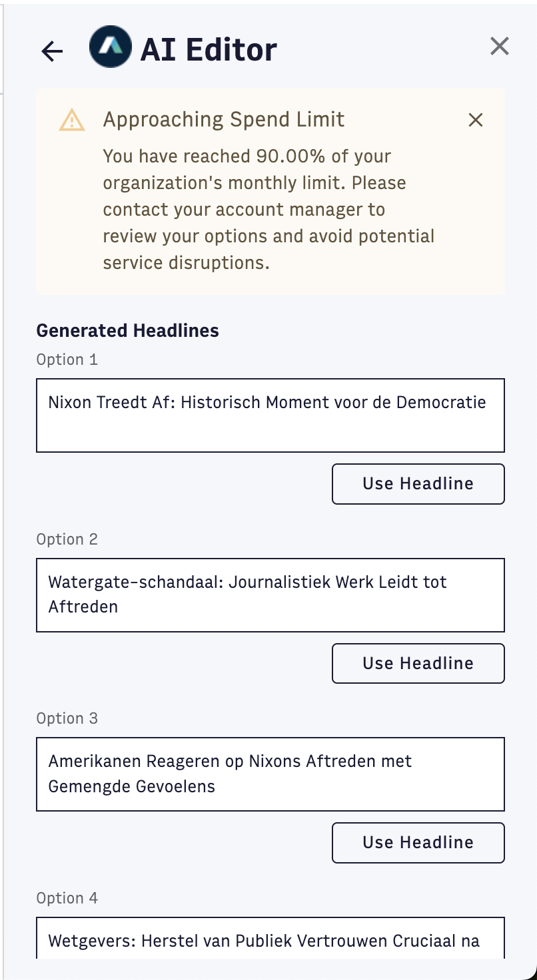The height and width of the screenshot is (980, 537).
Task: Apply the Option 3 headline button
Action: pyautogui.click(x=418, y=843)
